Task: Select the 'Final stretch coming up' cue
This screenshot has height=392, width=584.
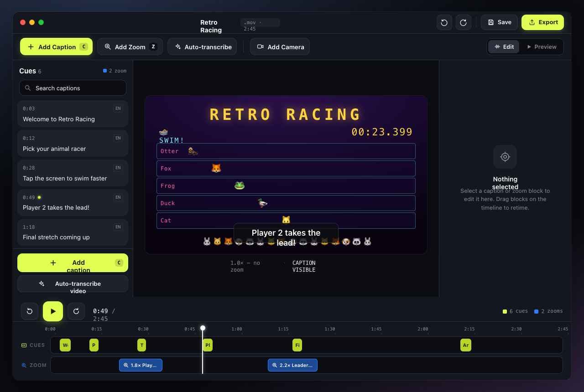Action: click(73, 232)
